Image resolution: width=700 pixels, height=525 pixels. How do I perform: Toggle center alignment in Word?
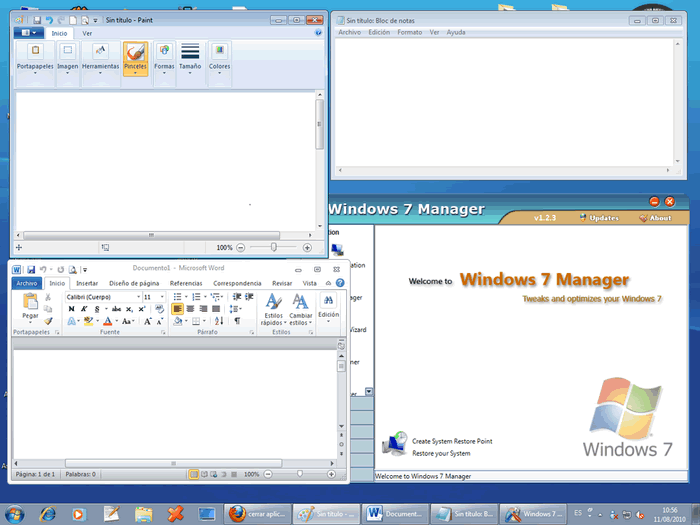point(190,309)
